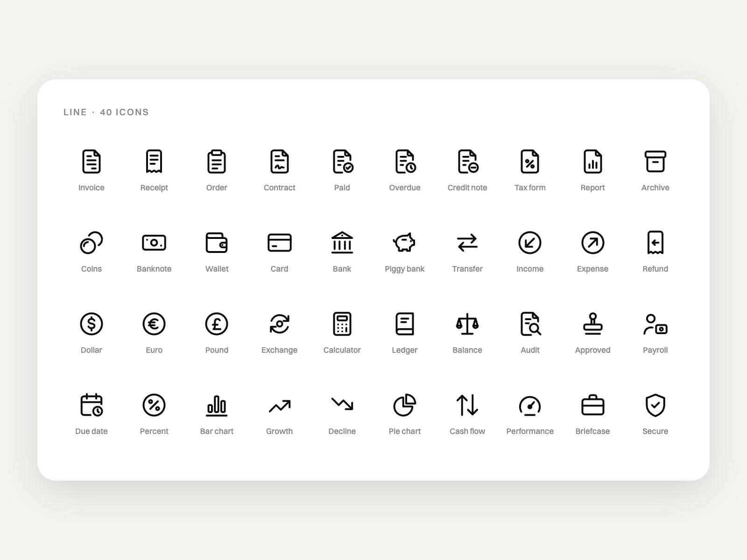Select the Wallet icon

pyautogui.click(x=217, y=243)
